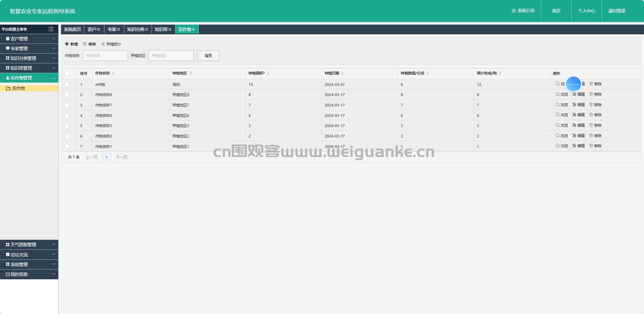Click 浏览 magnifier for row 作物名称6
The image size is (644, 314).
coord(562,115)
